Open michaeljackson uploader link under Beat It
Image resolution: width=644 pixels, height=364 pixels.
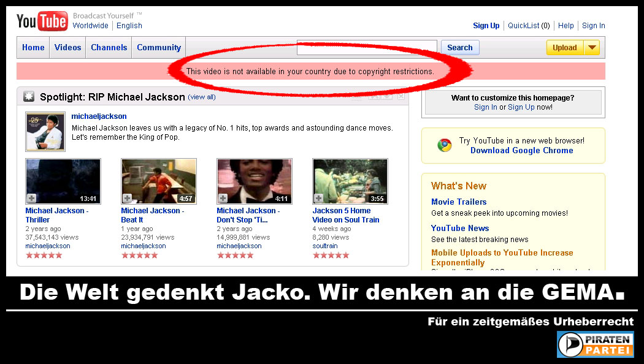(144, 246)
